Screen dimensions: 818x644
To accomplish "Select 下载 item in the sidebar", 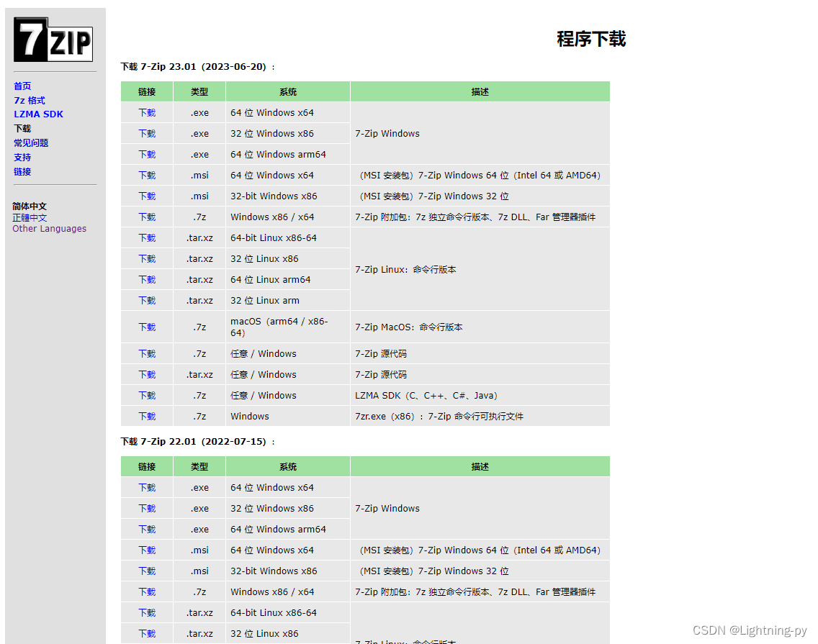I will (x=22, y=128).
